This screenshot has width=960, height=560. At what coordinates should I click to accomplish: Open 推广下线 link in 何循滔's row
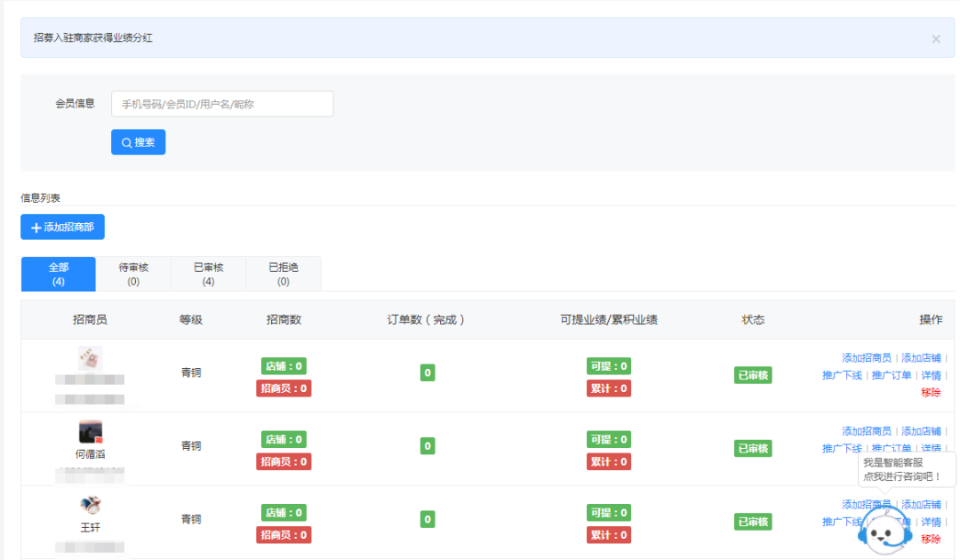[842, 449]
